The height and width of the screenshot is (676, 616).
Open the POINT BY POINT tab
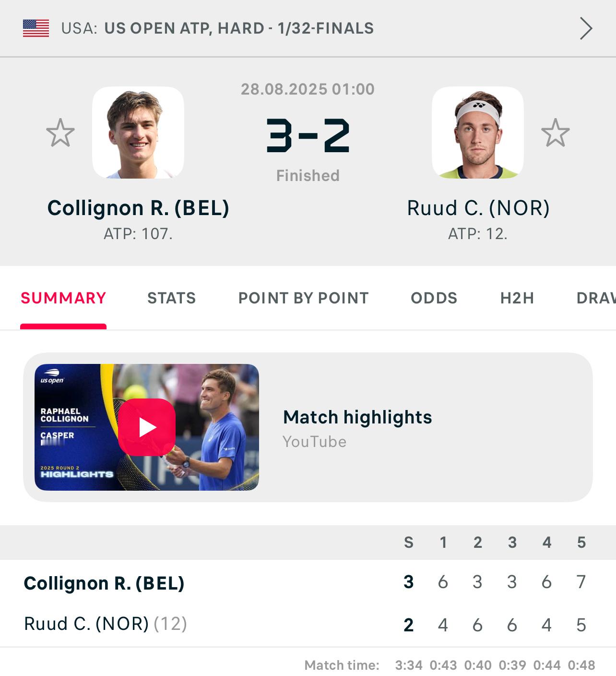304,298
